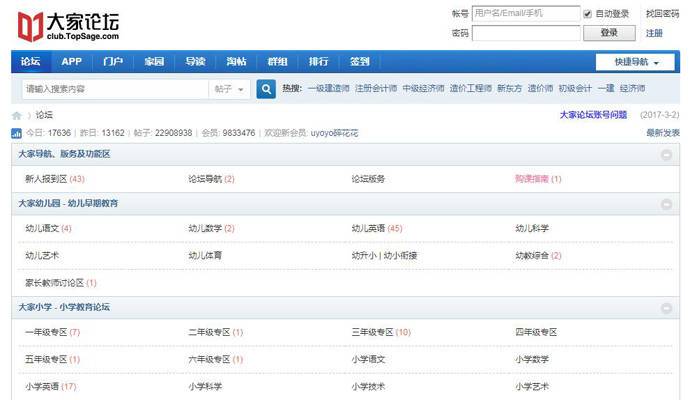690x400 pixels.
Task: Open the 新人报到区 forum
Action: (x=45, y=179)
